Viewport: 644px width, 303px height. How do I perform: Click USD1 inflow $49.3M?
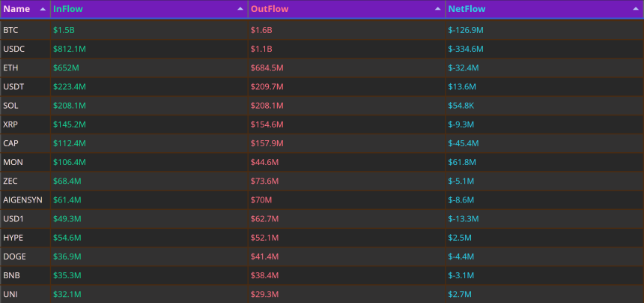point(67,219)
